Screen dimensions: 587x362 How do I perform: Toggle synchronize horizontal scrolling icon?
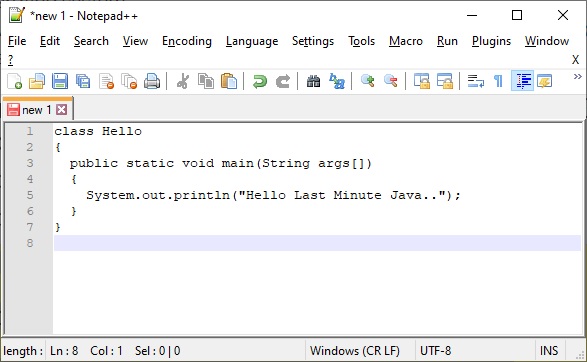point(445,81)
